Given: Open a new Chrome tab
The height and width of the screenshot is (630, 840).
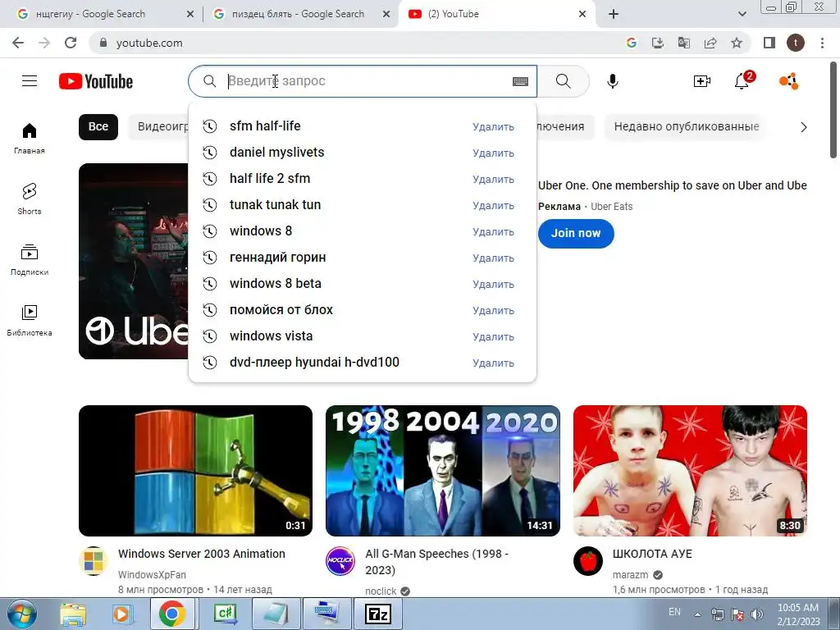Looking at the screenshot, I should pyautogui.click(x=614, y=14).
